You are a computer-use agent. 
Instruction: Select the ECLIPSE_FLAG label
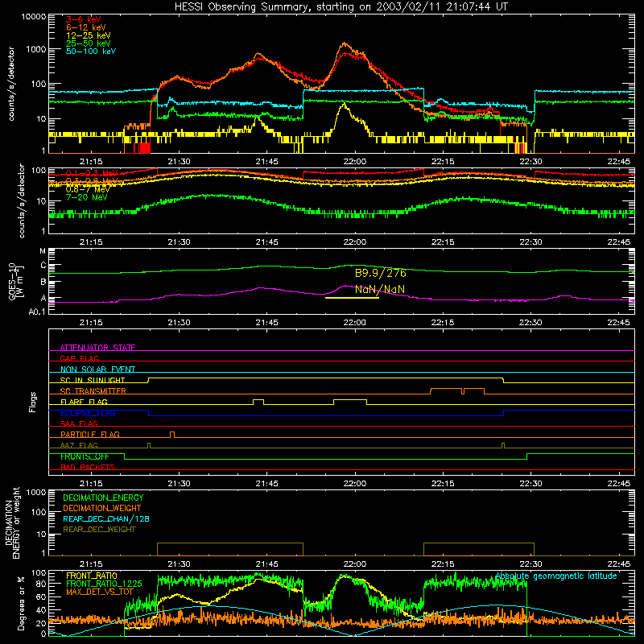pyautogui.click(x=88, y=413)
